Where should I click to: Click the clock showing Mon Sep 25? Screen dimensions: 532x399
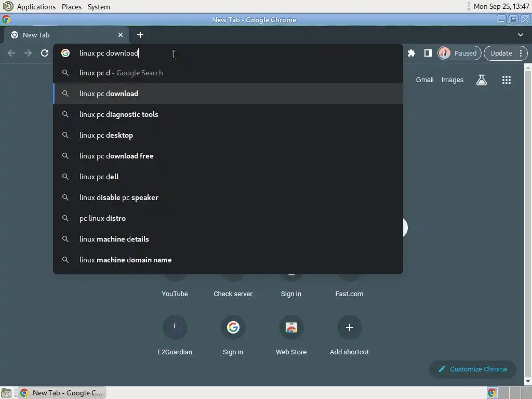pyautogui.click(x=501, y=6)
